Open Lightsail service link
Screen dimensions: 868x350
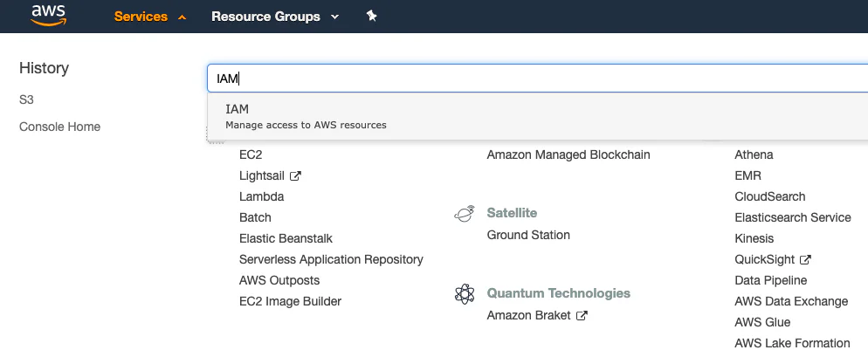click(x=262, y=175)
